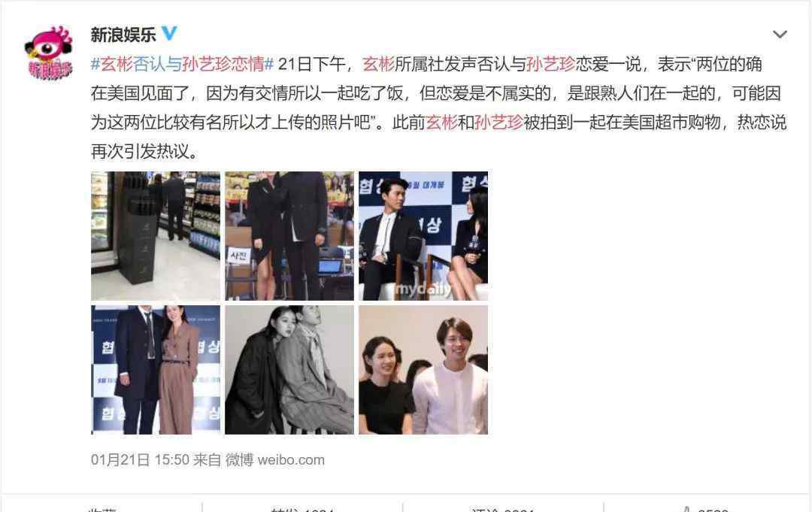Click 孙艺珍 link after 此前玄彬和
812x512 pixels.
point(498,123)
